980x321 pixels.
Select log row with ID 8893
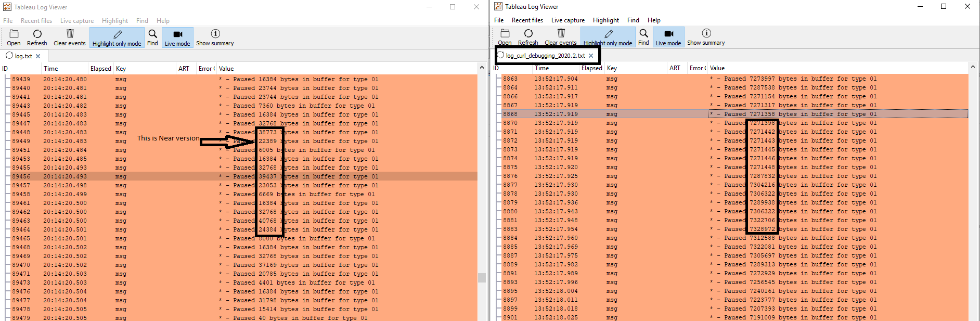click(x=734, y=283)
